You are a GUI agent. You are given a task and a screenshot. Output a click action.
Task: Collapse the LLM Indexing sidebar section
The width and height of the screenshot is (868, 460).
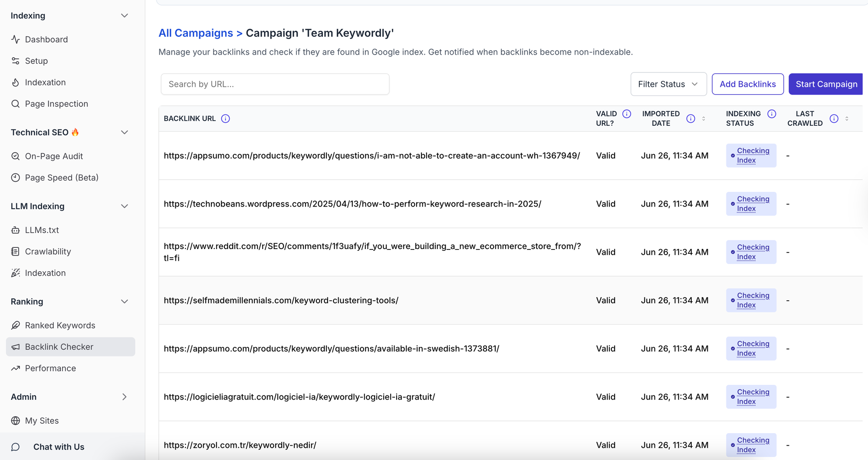point(125,206)
